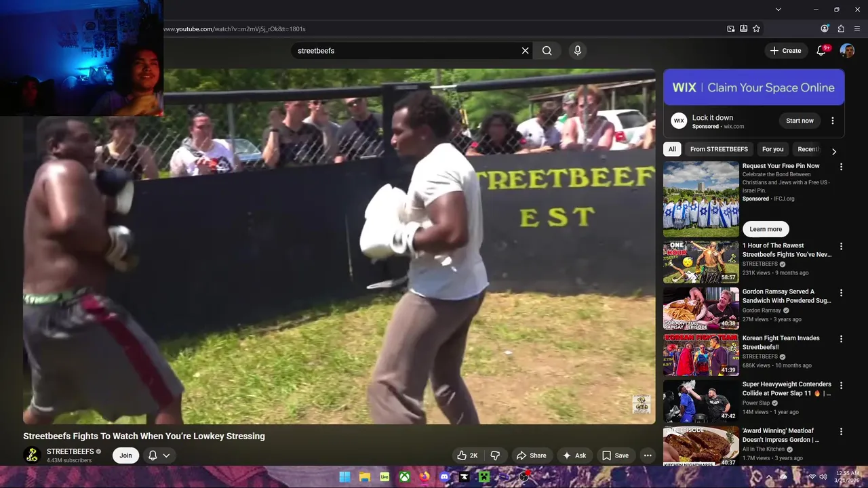Screen dimensions: 868x488
Task: Bookmark this page with the star icon
Action: [756, 28]
